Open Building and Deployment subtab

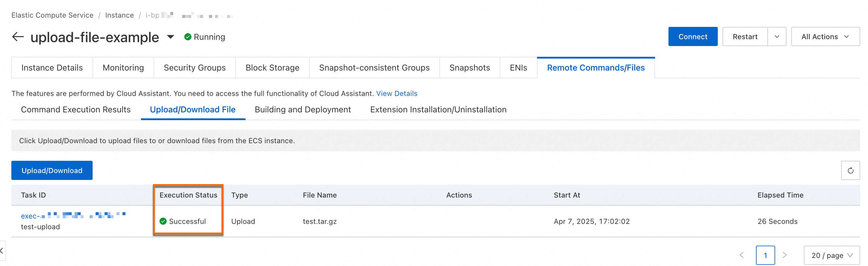(303, 110)
